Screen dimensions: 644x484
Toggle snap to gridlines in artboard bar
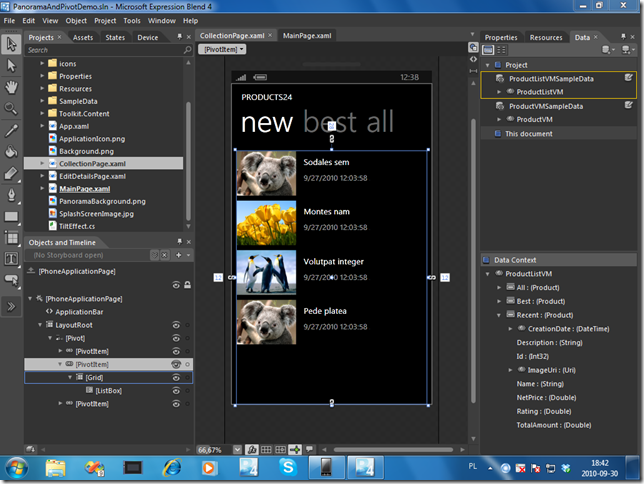point(280,449)
